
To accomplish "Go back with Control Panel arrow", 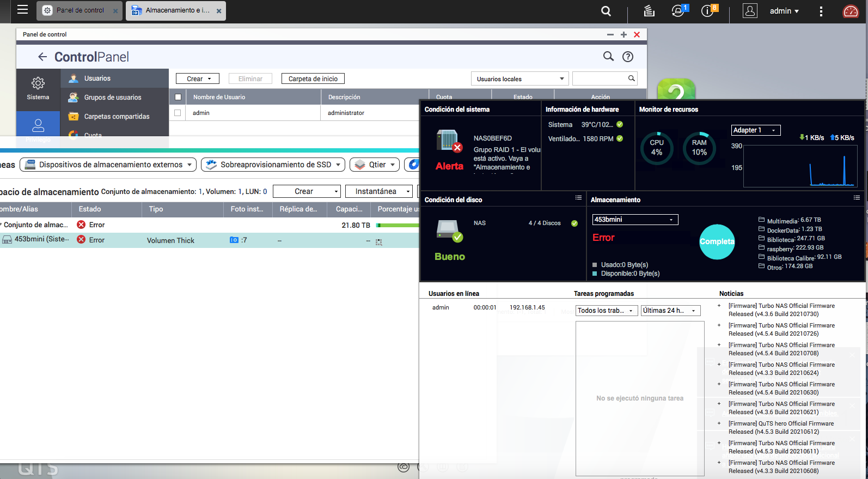I will tap(42, 57).
